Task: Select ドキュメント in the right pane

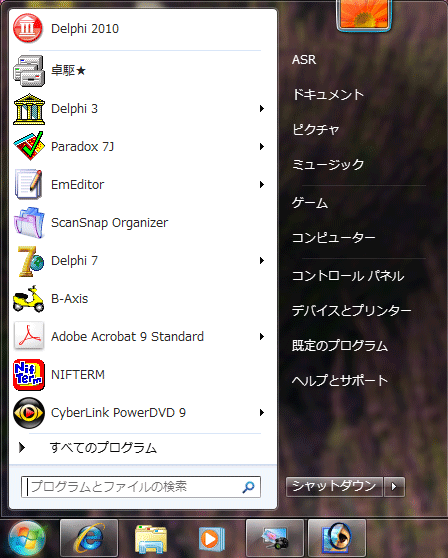Action: pos(328,95)
